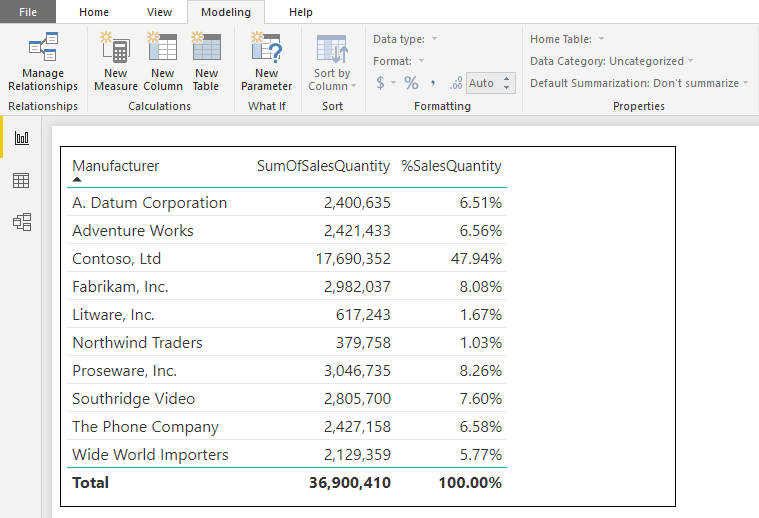Create a New Table
The height and width of the screenshot is (518, 759).
click(206, 62)
